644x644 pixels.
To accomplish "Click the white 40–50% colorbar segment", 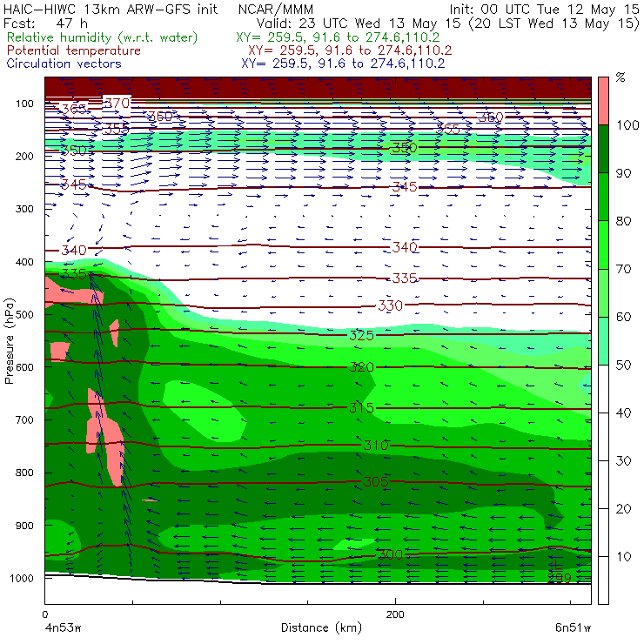I will 603,388.
